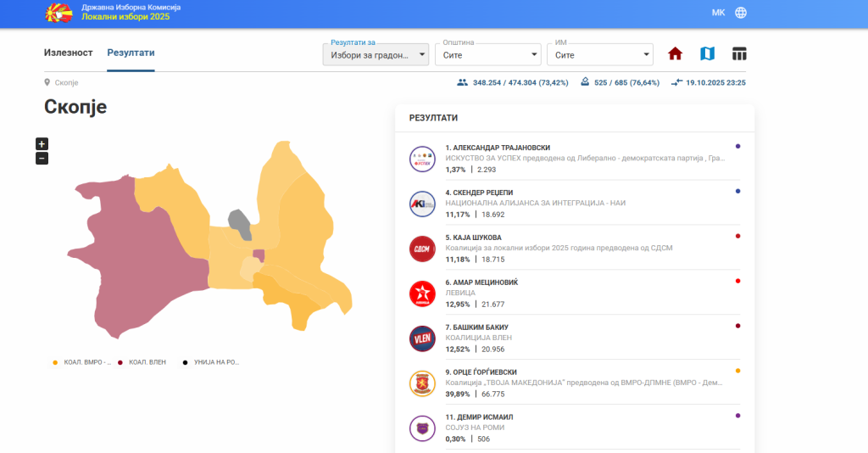Viewport: 868px width, 453px height.
Task: Open the ИМ dropdown
Action: tap(599, 55)
